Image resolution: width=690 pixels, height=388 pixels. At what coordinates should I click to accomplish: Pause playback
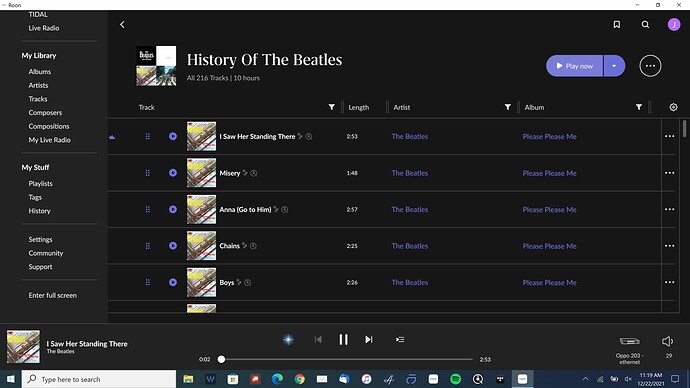[x=343, y=340]
